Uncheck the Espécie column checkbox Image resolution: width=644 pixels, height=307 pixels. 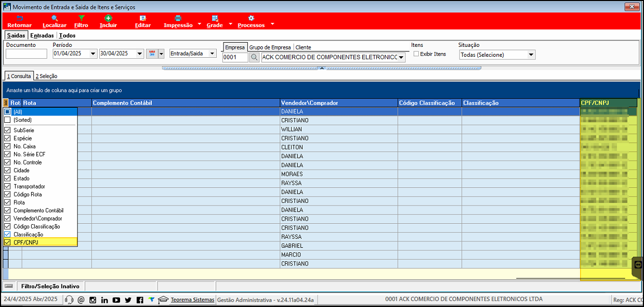7,138
